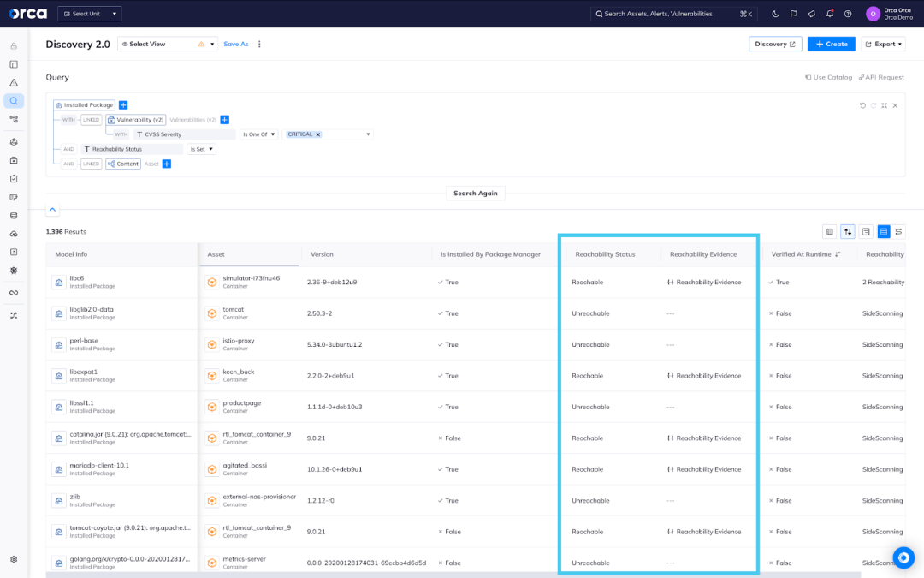Open the help question mark icon

[x=848, y=14]
